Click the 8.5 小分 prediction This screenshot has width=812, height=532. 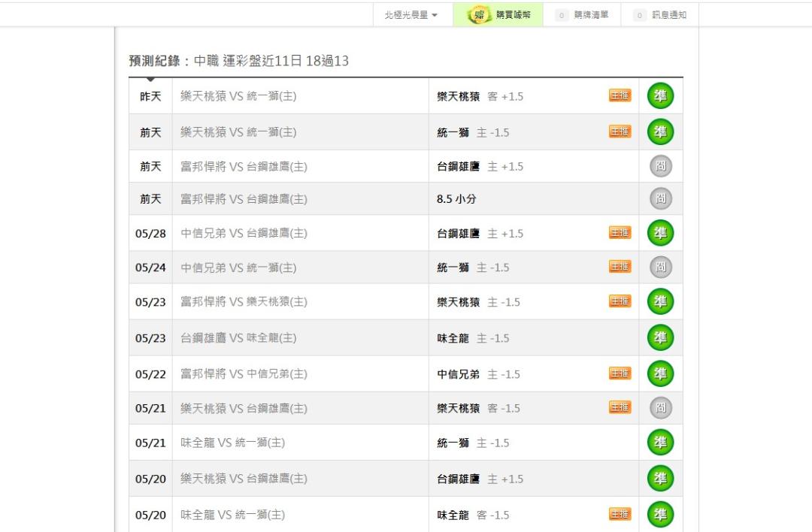[456, 198]
